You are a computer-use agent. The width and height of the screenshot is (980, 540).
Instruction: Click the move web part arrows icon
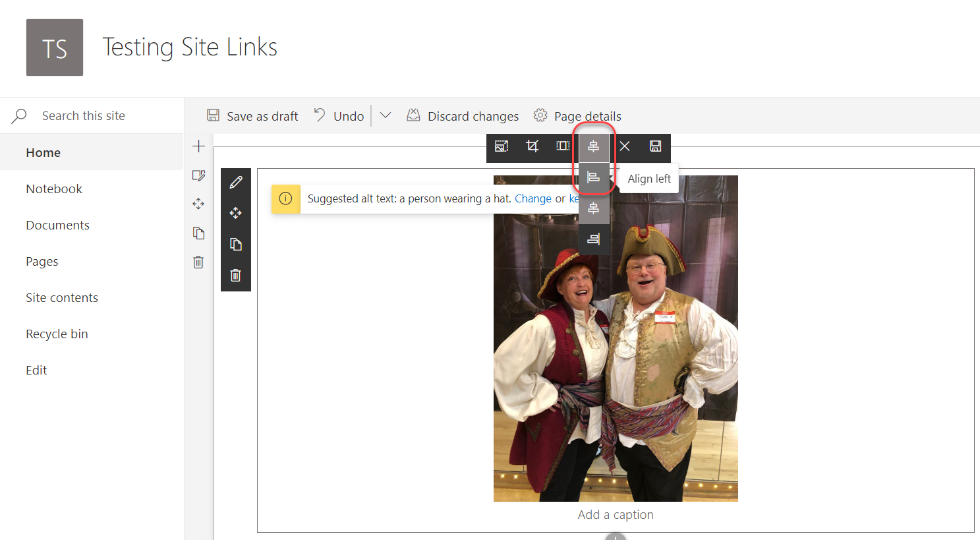point(235,213)
